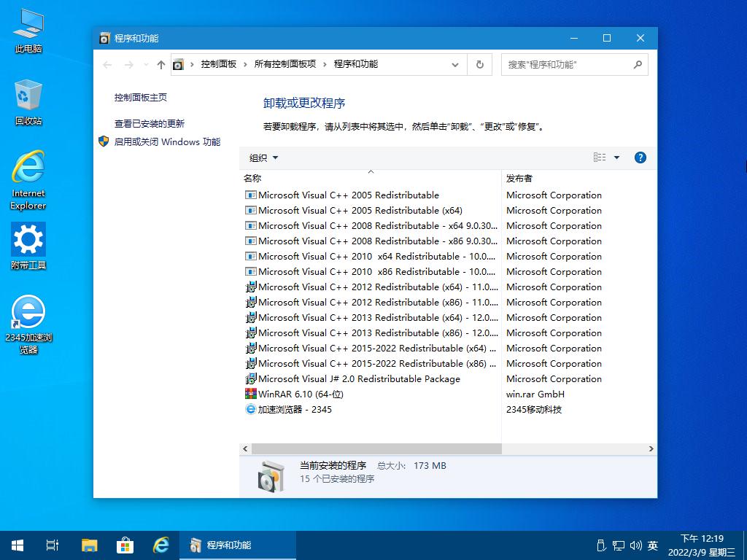Open Microsoft Store from the taskbar
The image size is (747, 560).
pyautogui.click(x=125, y=545)
